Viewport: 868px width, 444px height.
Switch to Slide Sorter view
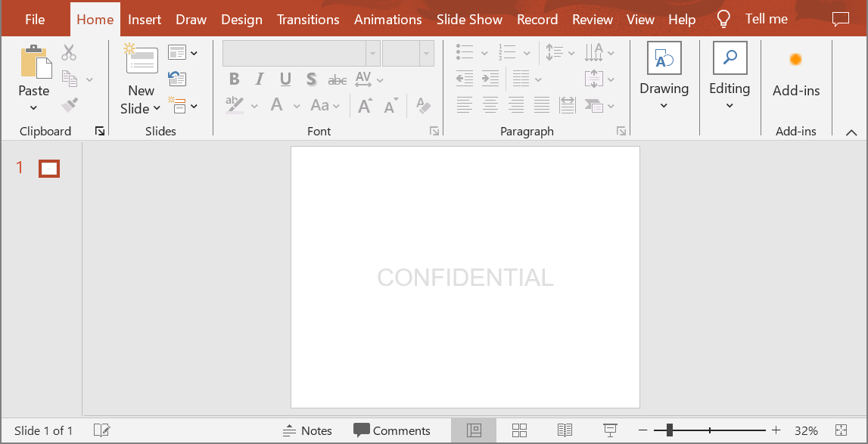coord(519,430)
